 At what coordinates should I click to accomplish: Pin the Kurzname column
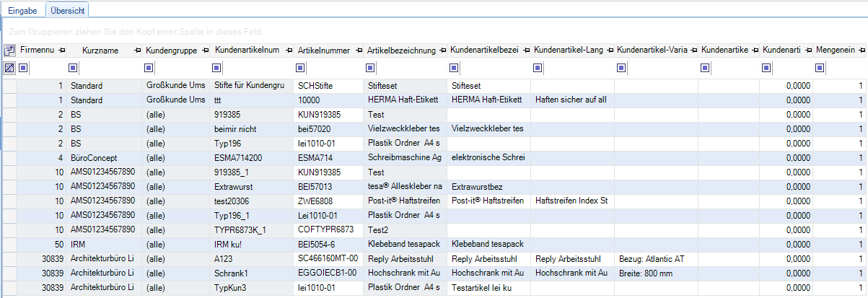pos(137,51)
